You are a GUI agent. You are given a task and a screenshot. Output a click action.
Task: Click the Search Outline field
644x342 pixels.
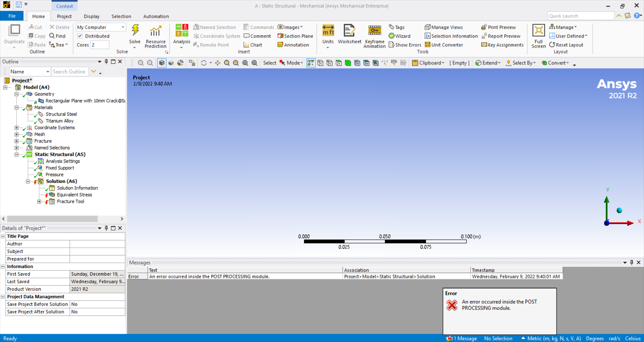pyautogui.click(x=70, y=71)
